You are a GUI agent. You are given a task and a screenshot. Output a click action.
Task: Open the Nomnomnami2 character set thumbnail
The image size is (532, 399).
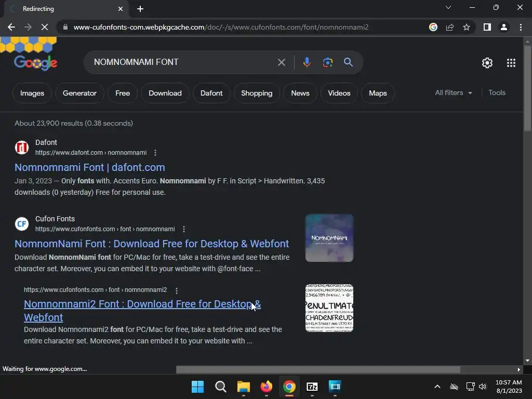coord(329,308)
